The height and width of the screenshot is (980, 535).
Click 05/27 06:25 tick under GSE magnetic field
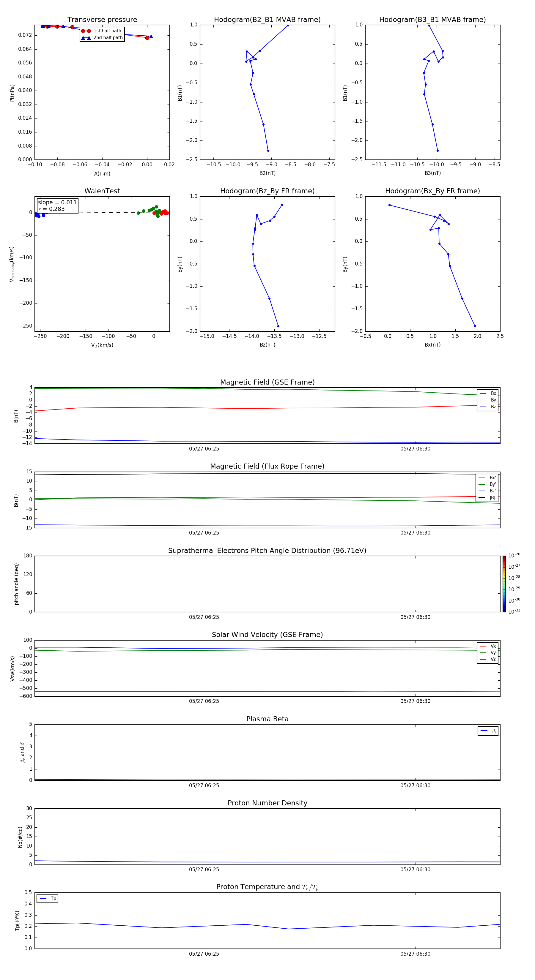click(204, 449)
